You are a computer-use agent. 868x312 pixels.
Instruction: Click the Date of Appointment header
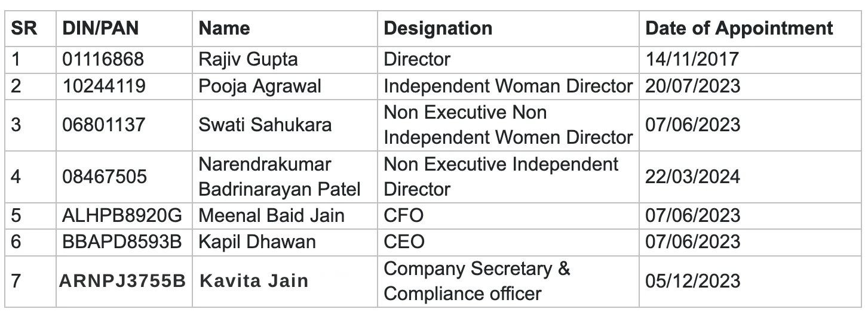coord(739,28)
